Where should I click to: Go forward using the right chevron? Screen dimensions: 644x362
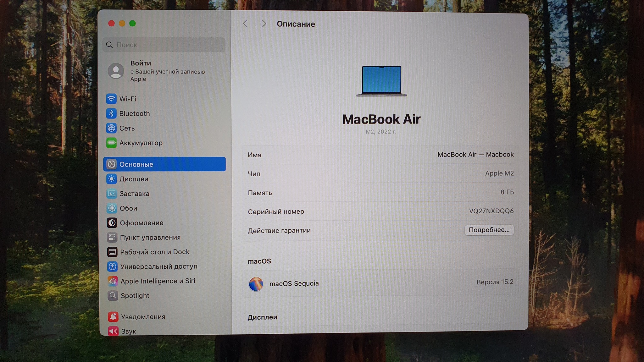coord(264,24)
